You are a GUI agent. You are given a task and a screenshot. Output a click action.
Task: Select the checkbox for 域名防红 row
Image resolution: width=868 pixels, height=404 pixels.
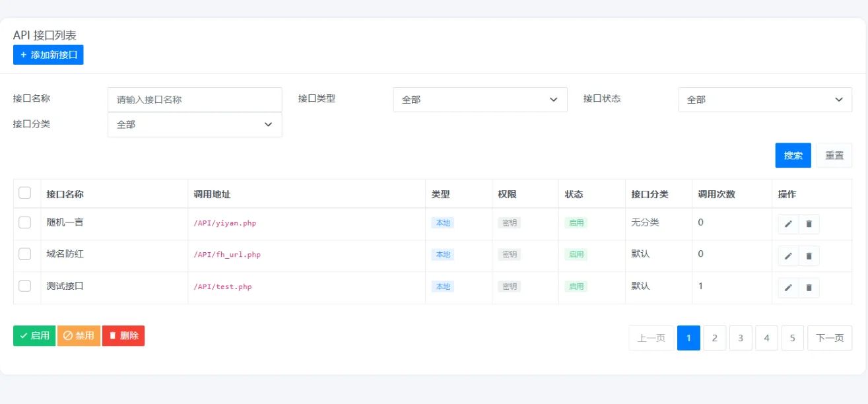click(25, 254)
